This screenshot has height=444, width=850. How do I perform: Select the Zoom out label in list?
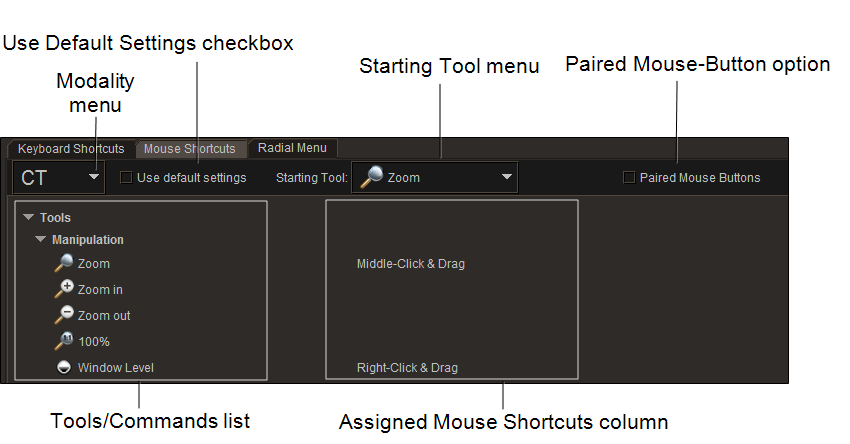click(x=104, y=316)
